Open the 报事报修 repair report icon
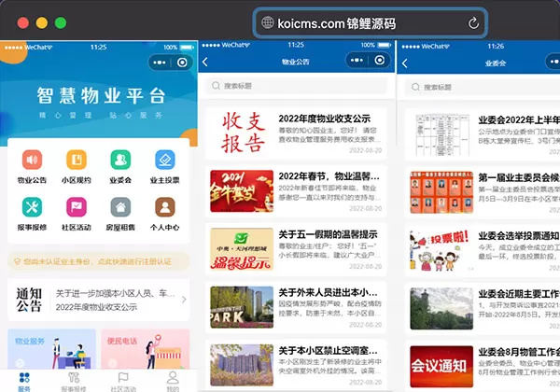Screen dimensions: 560x392 click(32, 207)
